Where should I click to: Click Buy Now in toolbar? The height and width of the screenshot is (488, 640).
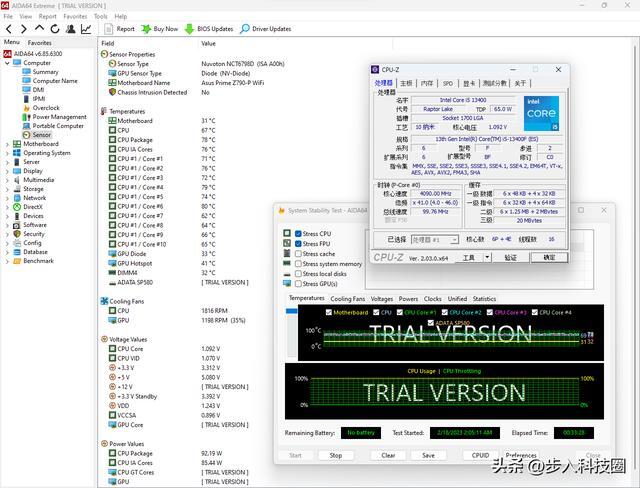pos(160,29)
